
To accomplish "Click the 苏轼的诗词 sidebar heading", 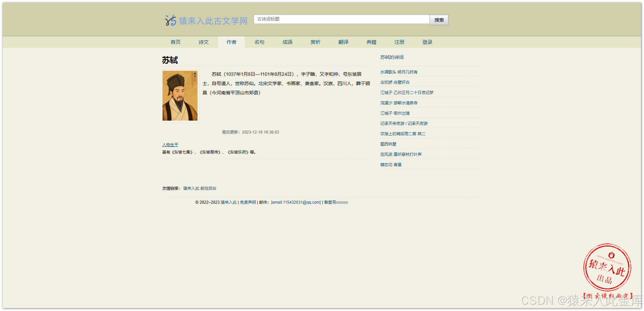I will click(x=392, y=57).
